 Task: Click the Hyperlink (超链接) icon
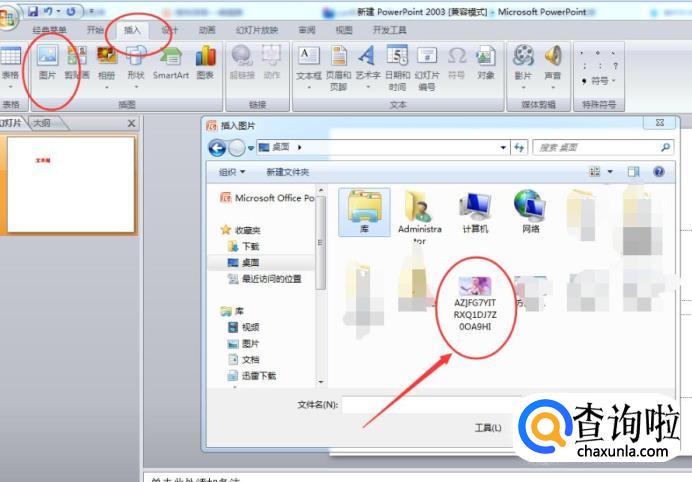242,63
